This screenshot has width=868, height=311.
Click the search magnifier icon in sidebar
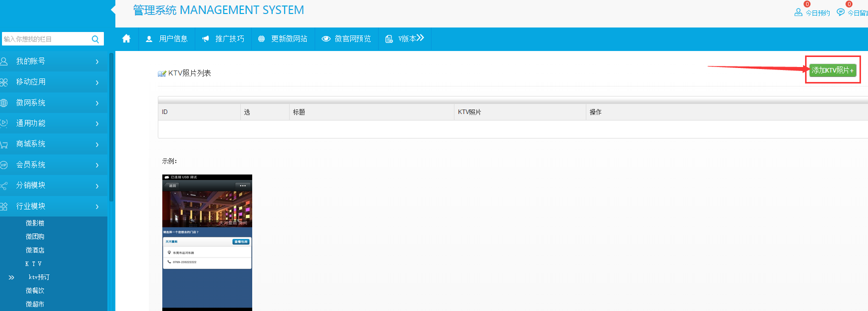[x=95, y=39]
